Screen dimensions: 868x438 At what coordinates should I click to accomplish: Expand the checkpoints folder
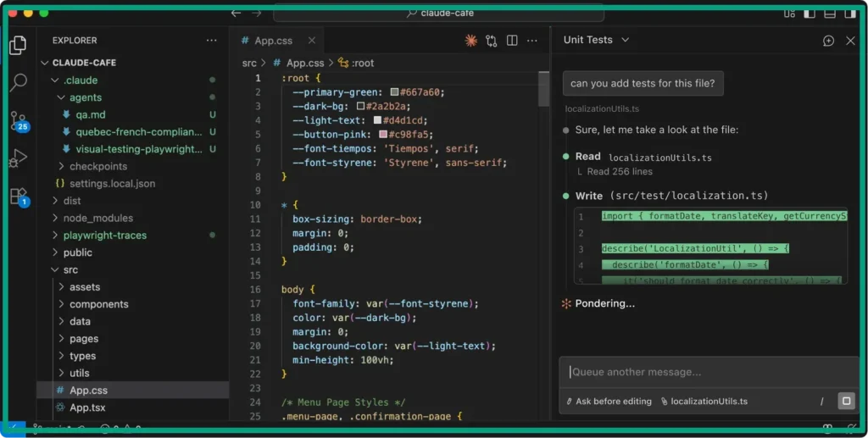tap(61, 166)
